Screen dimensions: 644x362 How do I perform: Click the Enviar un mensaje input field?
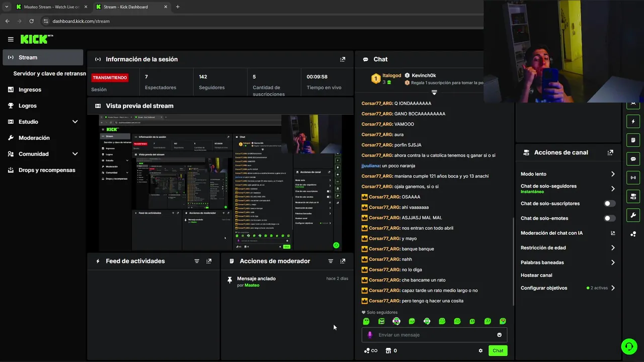[434, 335]
